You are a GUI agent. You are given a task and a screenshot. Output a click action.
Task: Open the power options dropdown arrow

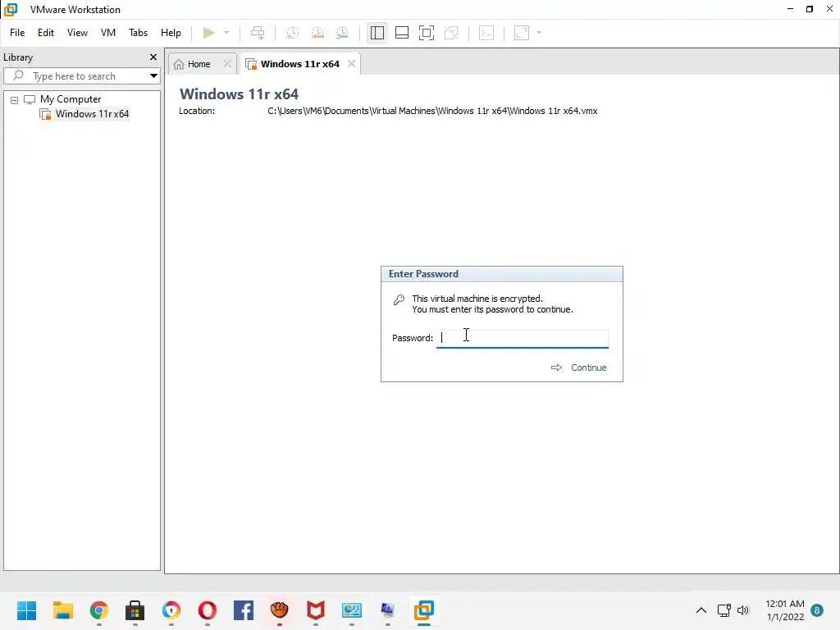coord(226,33)
